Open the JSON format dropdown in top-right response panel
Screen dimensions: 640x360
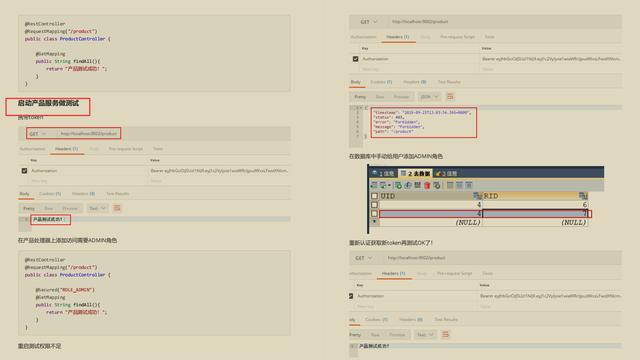[x=429, y=97]
